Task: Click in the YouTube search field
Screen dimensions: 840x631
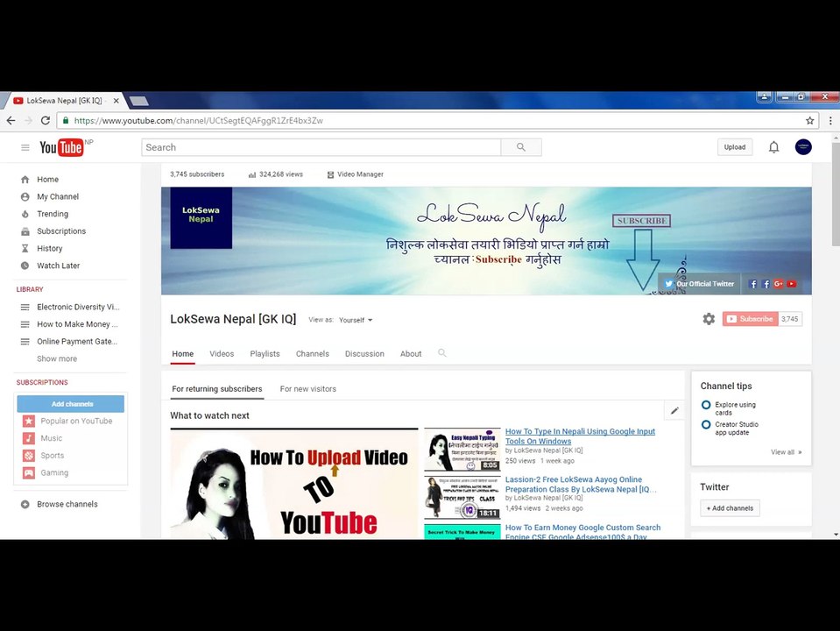Action: click(x=321, y=147)
